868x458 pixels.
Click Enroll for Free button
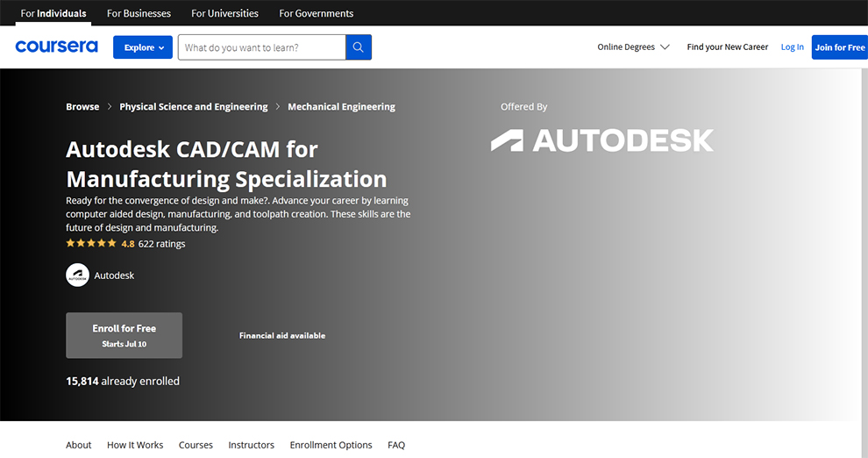pos(124,335)
